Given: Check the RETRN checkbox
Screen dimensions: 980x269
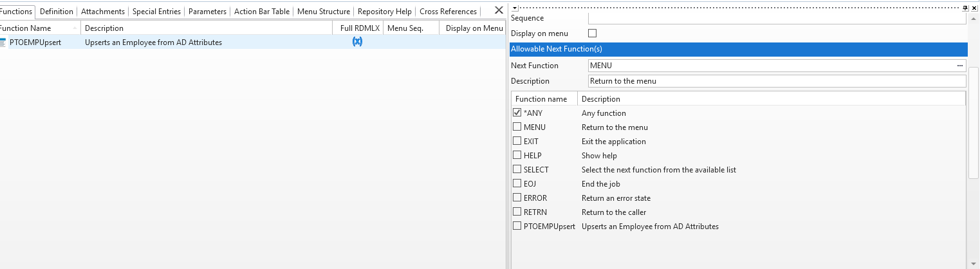Looking at the screenshot, I should click(517, 212).
